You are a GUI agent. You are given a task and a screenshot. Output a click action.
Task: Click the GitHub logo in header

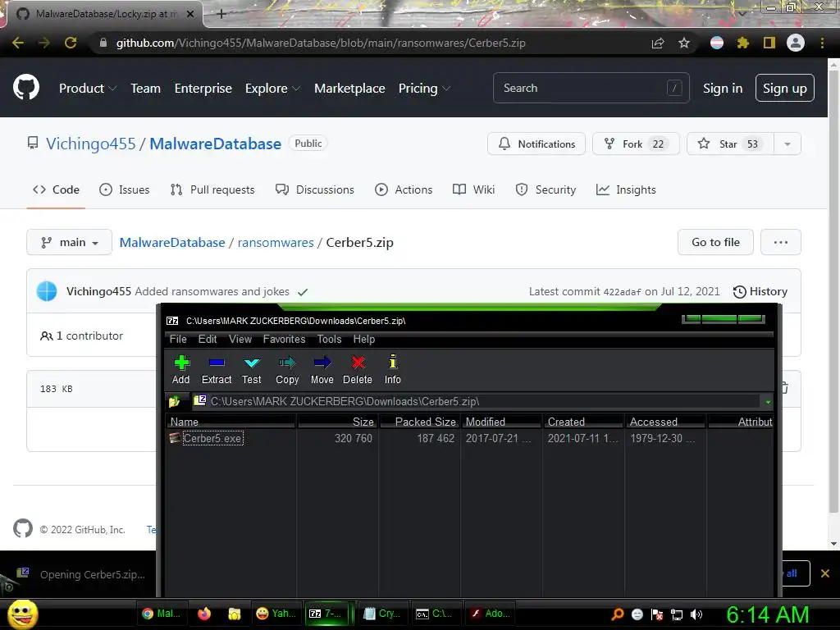tap(26, 88)
